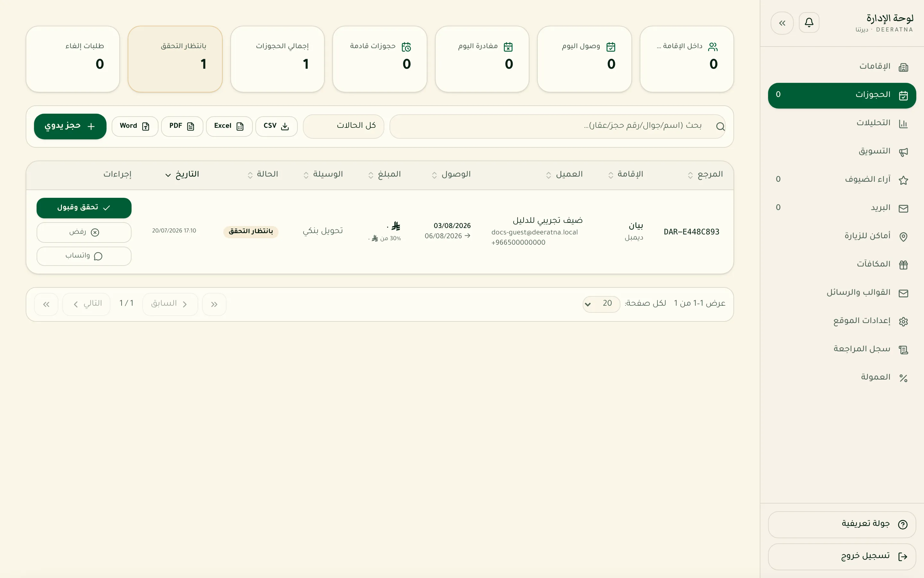Sort table by الإقامة column
Viewport: 924px width, 578px height.
click(625, 175)
